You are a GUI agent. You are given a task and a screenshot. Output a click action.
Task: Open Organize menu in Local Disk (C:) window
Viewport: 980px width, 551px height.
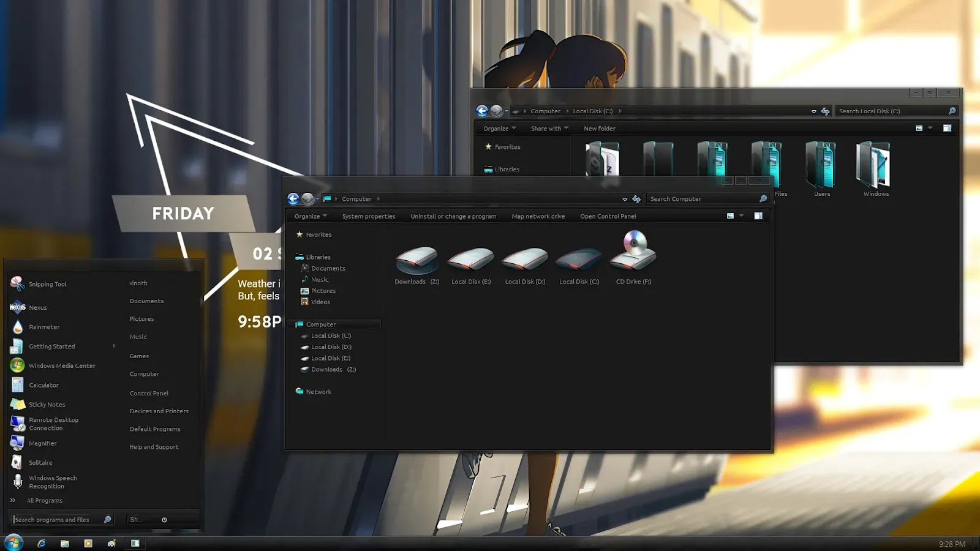point(499,129)
